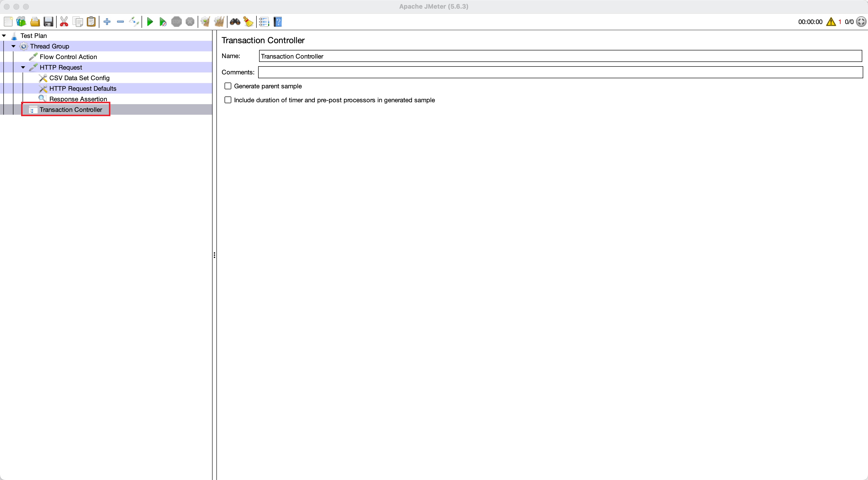Click the Paste clipboard icon
This screenshot has width=868, height=480.
click(91, 22)
